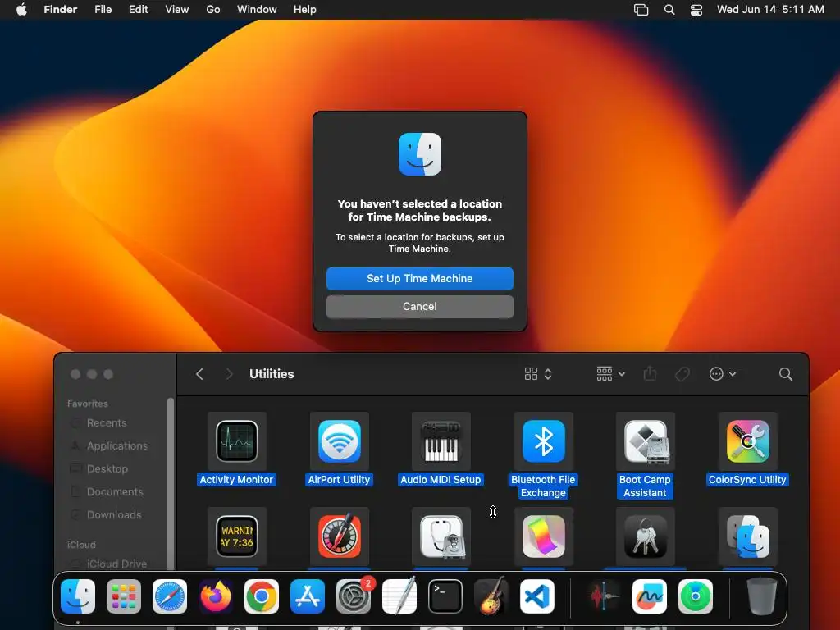Viewport: 840px width, 630px height.
Task: Select Digital Color Meter icon
Action: [339, 536]
